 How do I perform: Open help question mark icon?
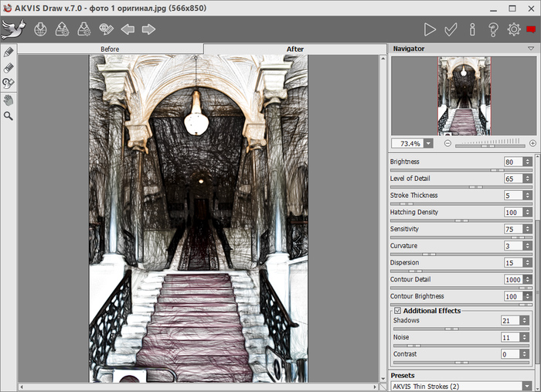point(493,29)
